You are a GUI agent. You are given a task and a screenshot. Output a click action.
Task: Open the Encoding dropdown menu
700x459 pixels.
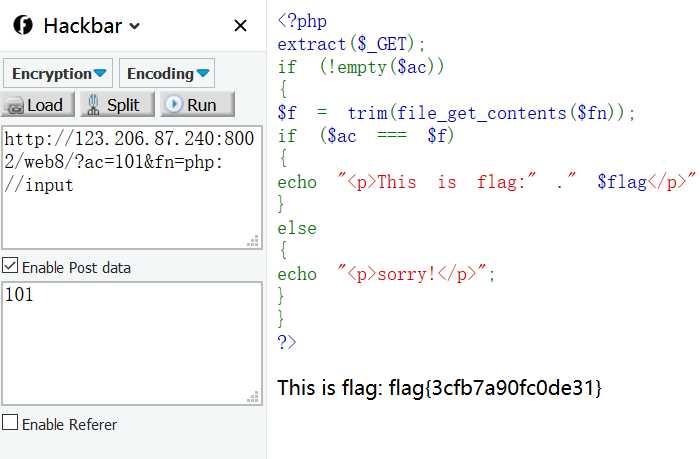tap(167, 73)
